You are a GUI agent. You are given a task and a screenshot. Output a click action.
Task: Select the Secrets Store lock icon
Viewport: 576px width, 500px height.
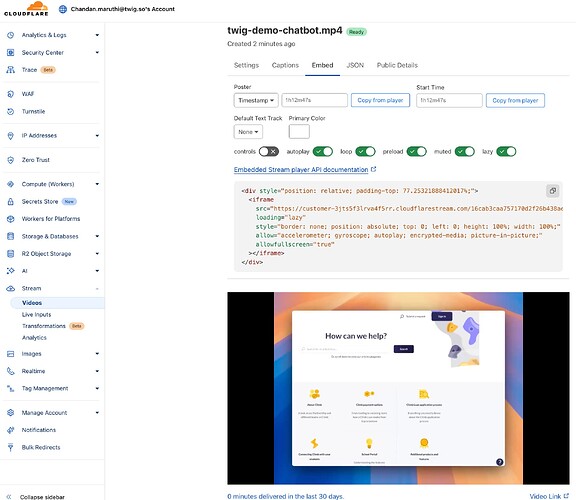click(11, 201)
